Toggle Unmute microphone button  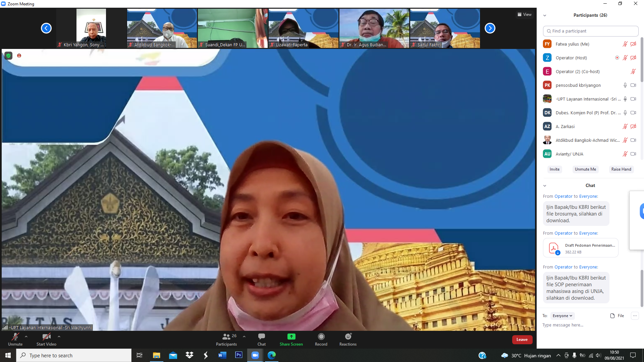coord(15,337)
